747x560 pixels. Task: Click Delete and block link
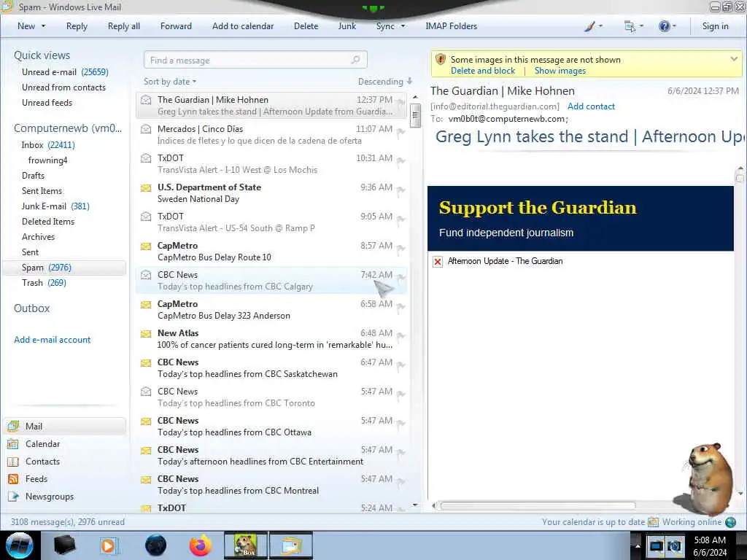click(x=483, y=71)
